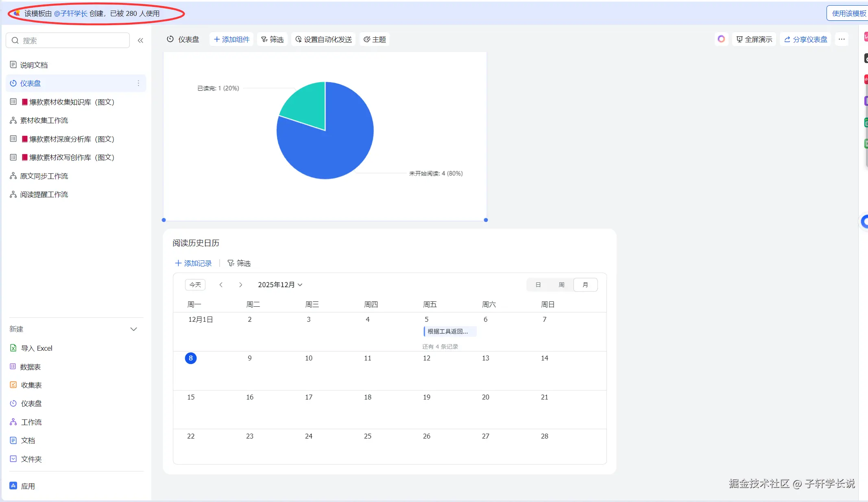Click the 使用该模板 button
868x502 pixels.
coord(848,13)
